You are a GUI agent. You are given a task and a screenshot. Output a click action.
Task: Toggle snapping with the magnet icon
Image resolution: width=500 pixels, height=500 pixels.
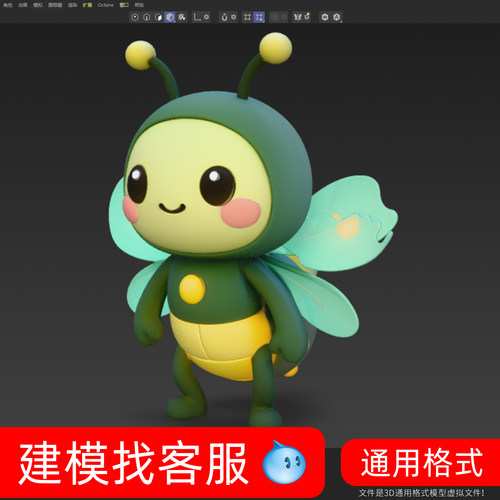(224, 17)
